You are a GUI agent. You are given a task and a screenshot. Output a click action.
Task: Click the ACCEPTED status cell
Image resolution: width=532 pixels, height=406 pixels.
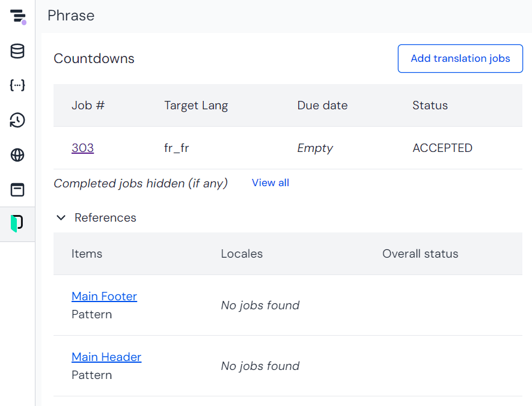442,148
